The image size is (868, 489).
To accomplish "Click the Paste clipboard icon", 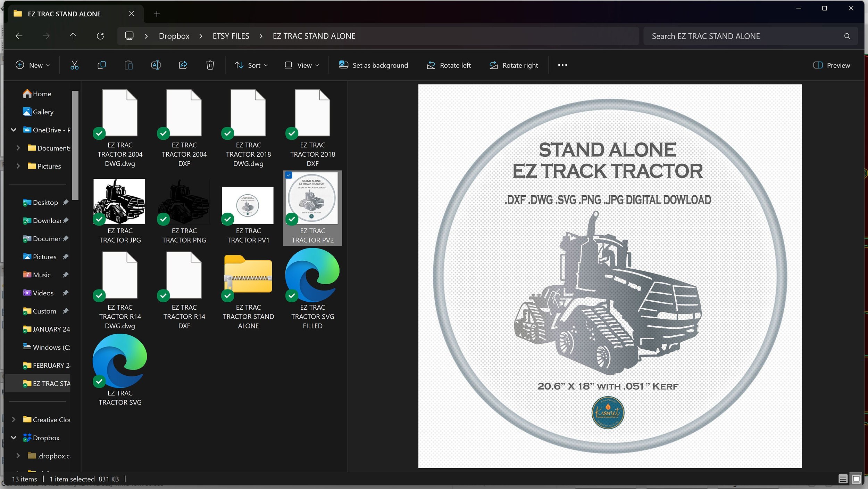I will 128,65.
